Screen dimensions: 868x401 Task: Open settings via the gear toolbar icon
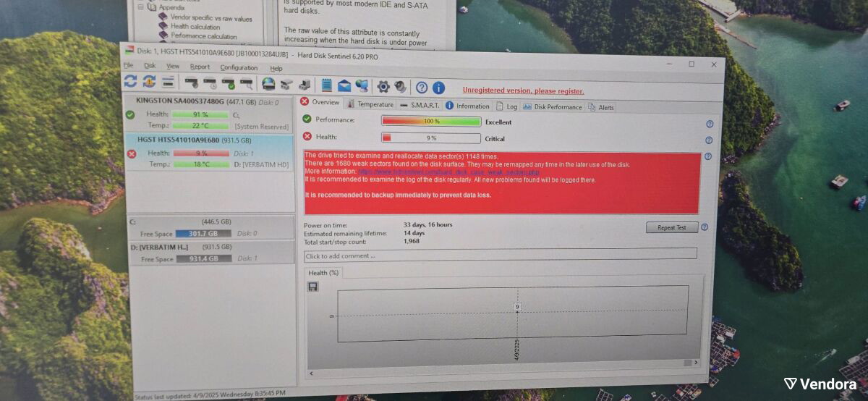click(383, 87)
